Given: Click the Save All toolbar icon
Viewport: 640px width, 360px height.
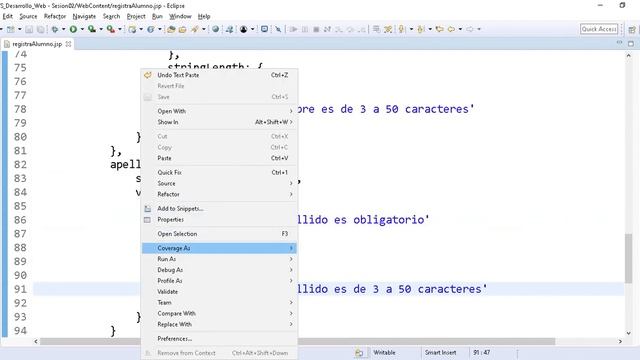Looking at the screenshot, I should (41, 29).
